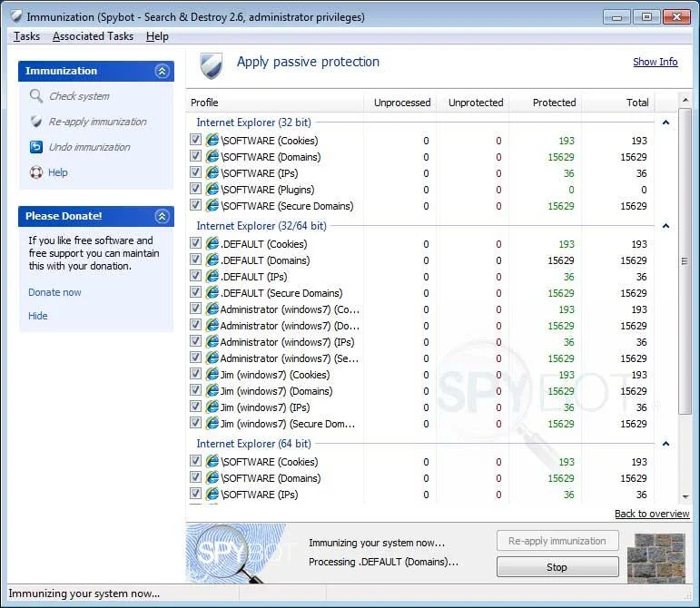This screenshot has width=700, height=608.
Task: Click IE icon of \SOFTWARE (Cookies) under 64 bit
Action: 212,461
